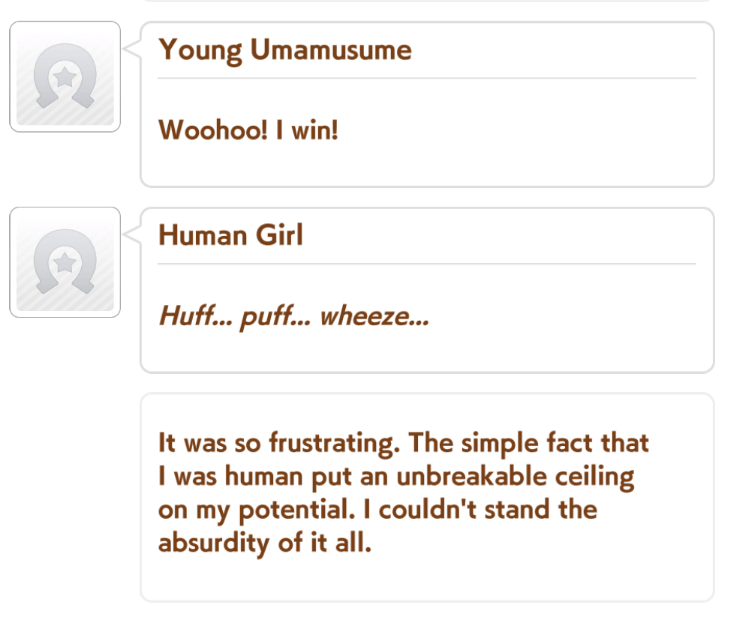Click the Young Umamusume horseshoe avatar icon

click(65, 77)
